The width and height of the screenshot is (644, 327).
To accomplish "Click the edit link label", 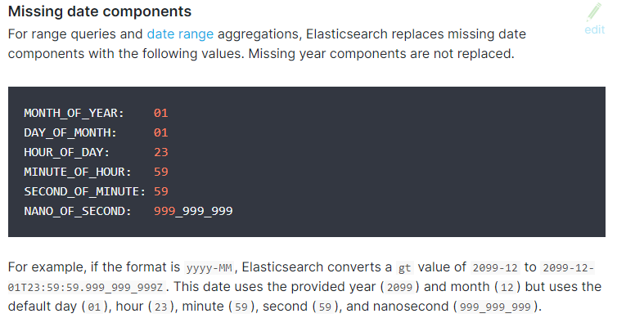I will tap(594, 30).
